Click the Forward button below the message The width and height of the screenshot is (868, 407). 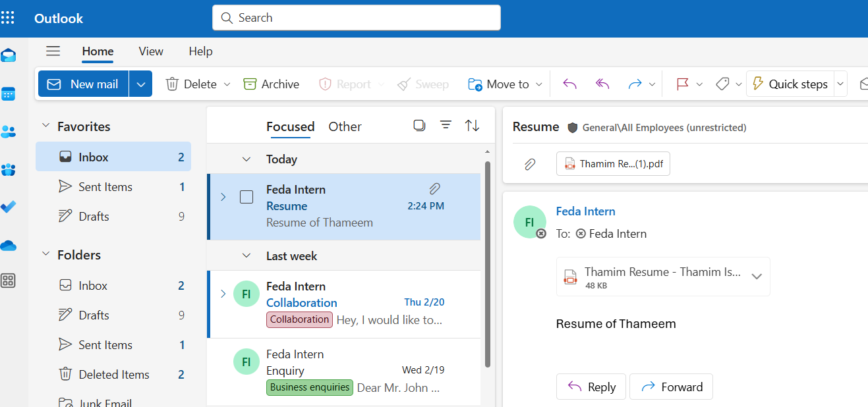[x=671, y=387]
